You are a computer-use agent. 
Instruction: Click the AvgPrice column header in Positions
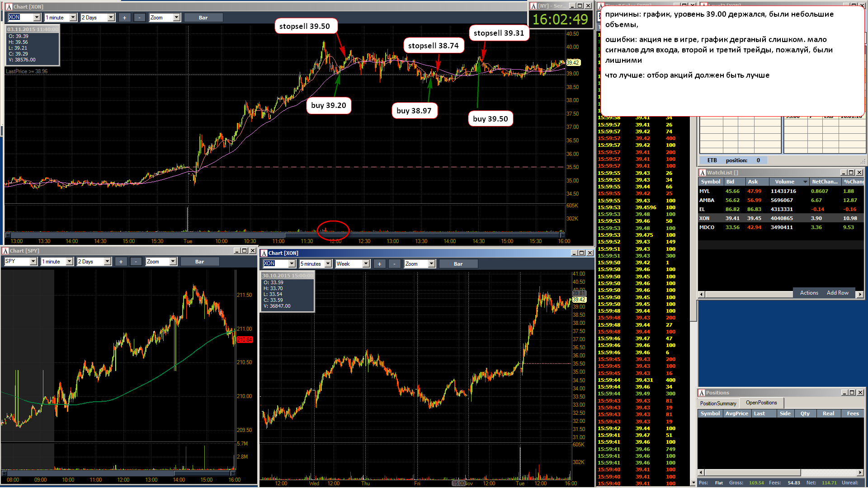pyautogui.click(x=736, y=413)
